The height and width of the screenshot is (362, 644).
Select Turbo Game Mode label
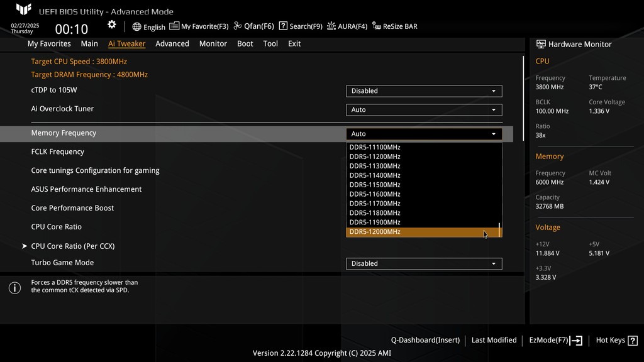click(62, 262)
